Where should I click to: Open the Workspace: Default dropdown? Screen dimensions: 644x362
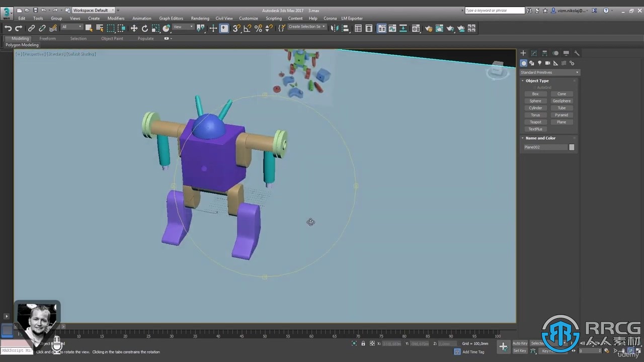click(94, 10)
